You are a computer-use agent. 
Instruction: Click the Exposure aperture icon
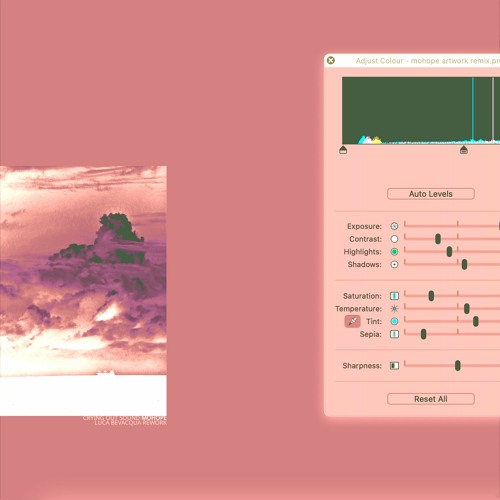pyautogui.click(x=394, y=226)
